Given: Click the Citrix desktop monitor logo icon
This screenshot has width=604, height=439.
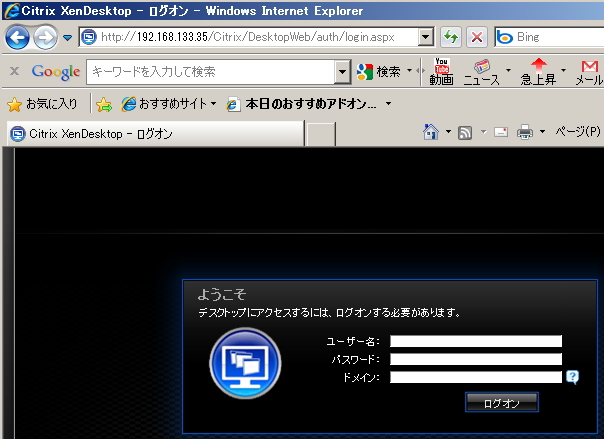Looking at the screenshot, I should click(x=245, y=363).
